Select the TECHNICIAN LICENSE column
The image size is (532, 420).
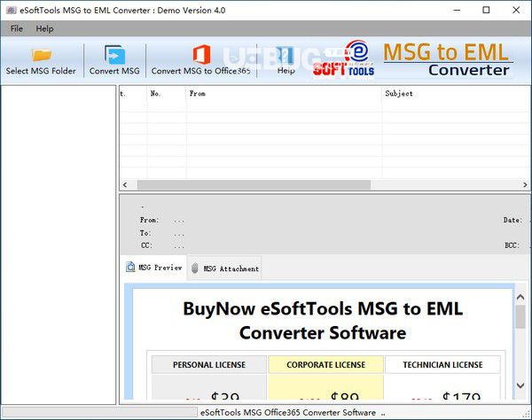pos(442,365)
